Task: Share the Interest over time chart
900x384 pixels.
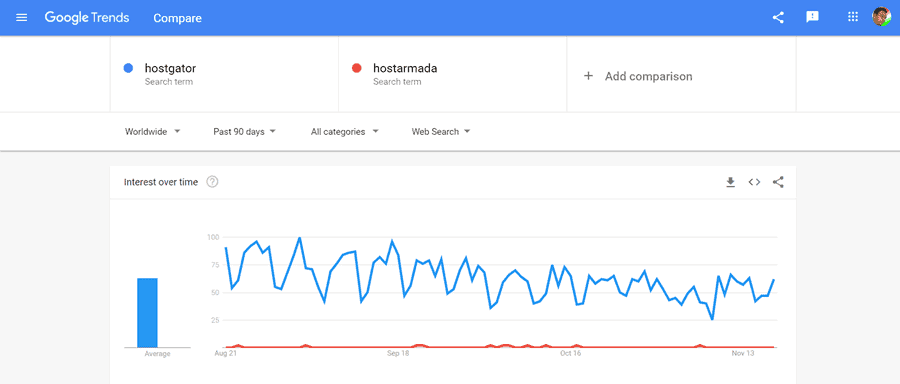Action: click(x=778, y=183)
